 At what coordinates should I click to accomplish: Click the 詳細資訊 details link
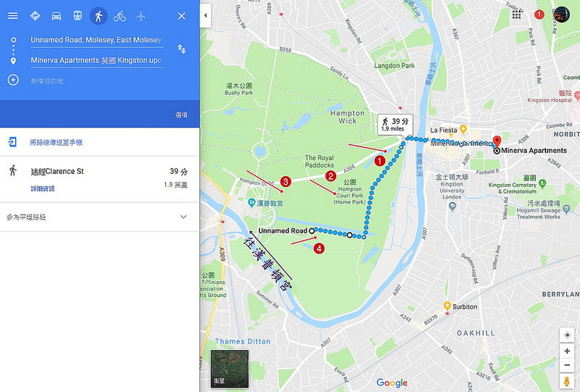click(43, 188)
